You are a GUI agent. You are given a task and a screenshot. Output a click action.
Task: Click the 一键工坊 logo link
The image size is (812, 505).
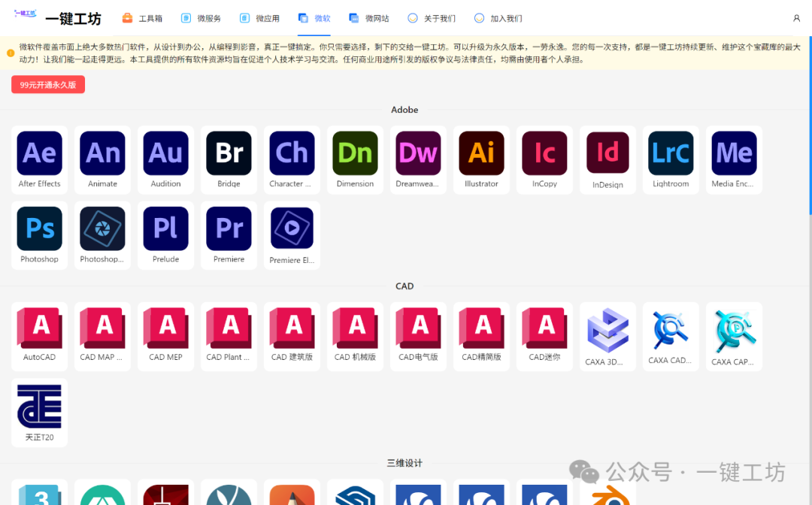pyautogui.click(x=57, y=18)
